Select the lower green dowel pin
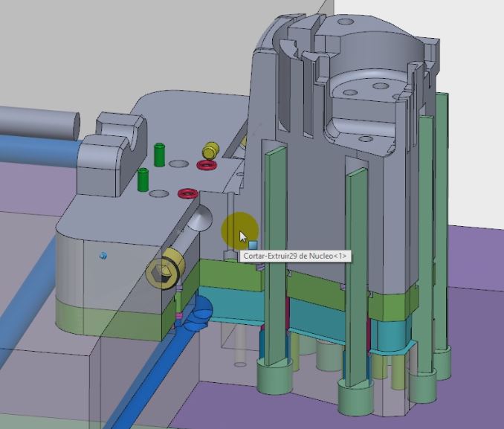The image size is (504, 429). [143, 179]
